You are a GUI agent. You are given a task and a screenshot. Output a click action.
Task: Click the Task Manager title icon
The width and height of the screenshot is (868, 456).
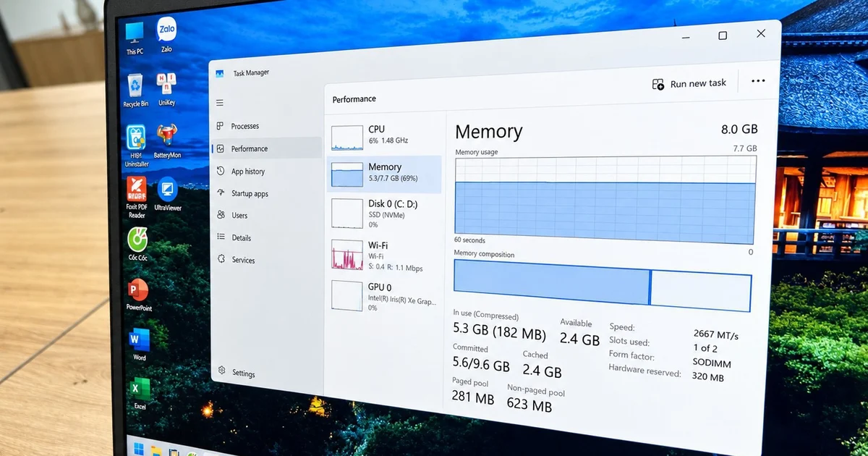tap(220, 73)
